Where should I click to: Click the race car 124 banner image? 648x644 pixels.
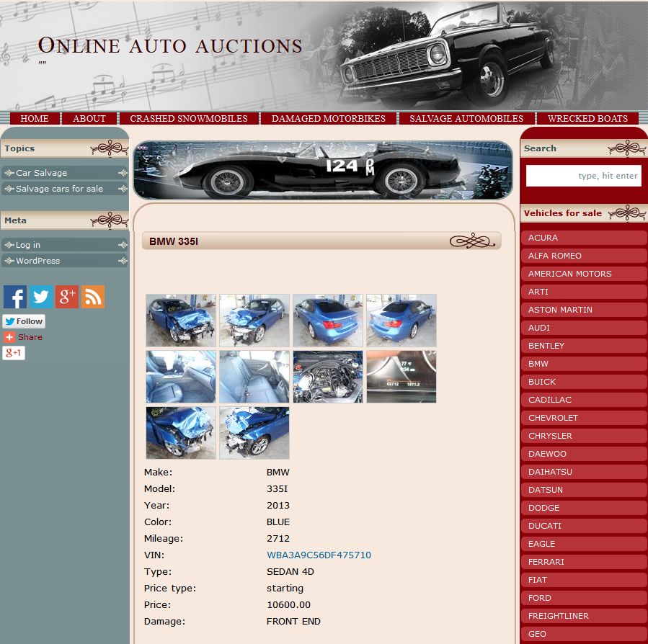coord(323,170)
